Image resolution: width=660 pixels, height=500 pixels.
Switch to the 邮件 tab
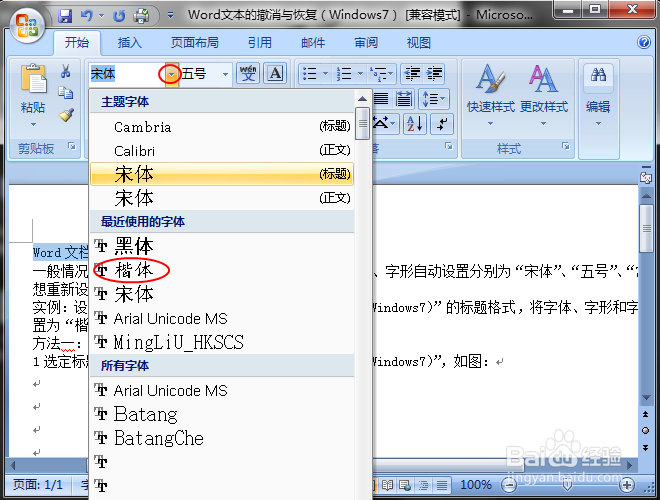pyautogui.click(x=313, y=43)
